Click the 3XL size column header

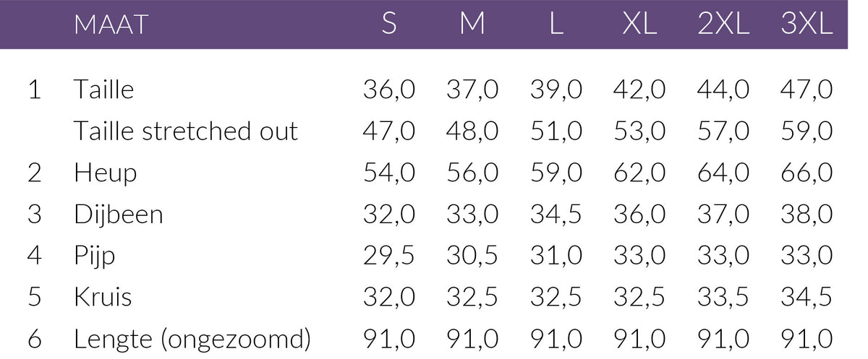807,25
